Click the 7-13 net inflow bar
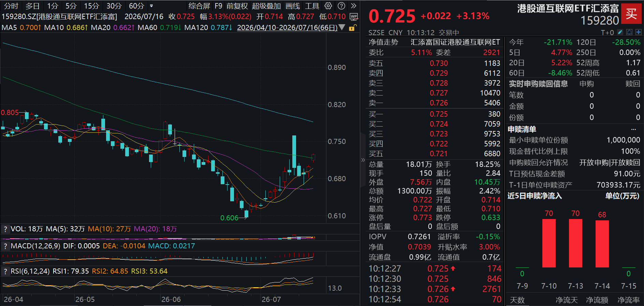This screenshot has height=306, width=644. (x=575, y=243)
